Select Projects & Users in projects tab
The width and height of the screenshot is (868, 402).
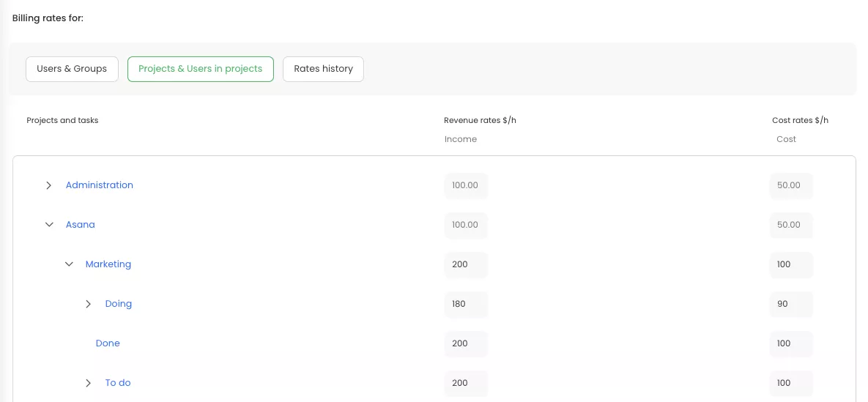200,69
